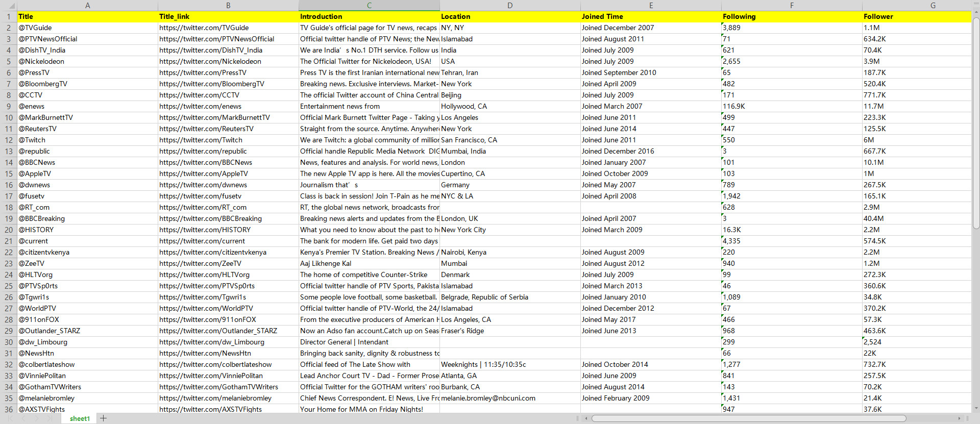The width and height of the screenshot is (980, 424).
Task: Select column B header
Action: [x=228, y=5]
